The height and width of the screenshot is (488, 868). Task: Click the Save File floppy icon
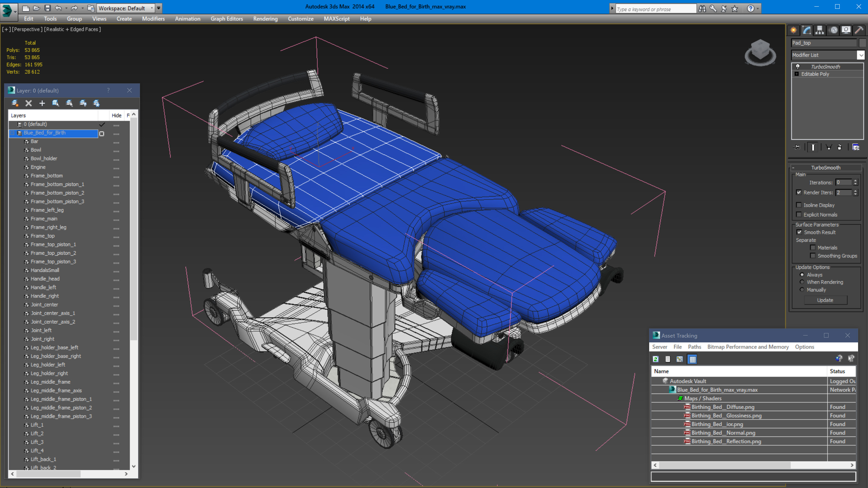48,8
